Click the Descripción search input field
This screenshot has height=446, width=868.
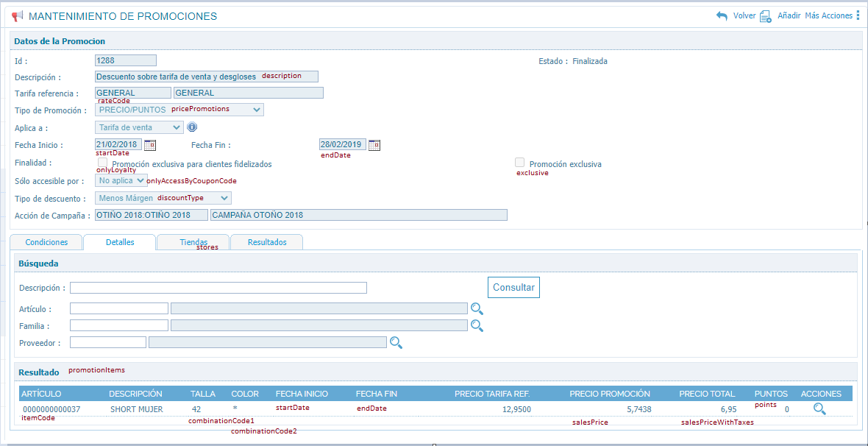[x=218, y=288]
